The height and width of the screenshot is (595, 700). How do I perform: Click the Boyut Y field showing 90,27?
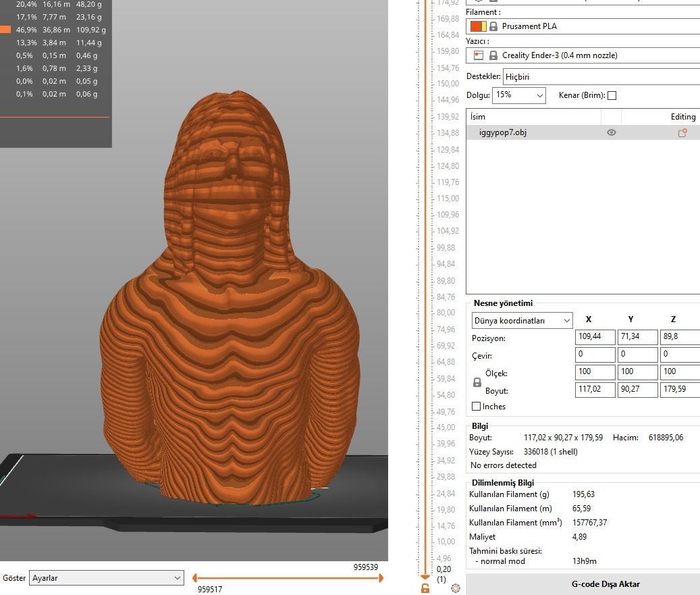point(637,390)
